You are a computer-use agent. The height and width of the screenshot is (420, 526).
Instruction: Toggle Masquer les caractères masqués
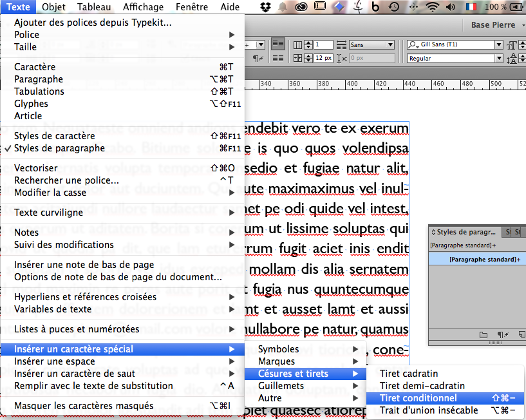[x=122, y=406]
